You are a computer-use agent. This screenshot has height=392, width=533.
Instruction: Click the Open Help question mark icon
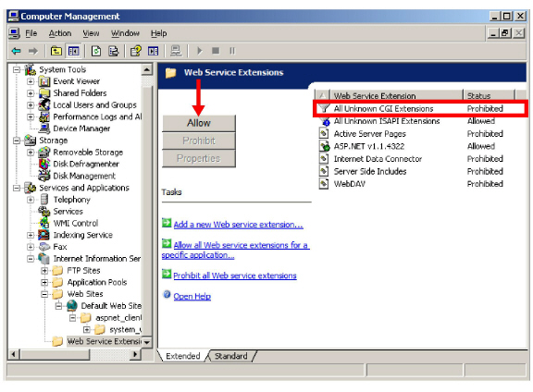point(167,295)
